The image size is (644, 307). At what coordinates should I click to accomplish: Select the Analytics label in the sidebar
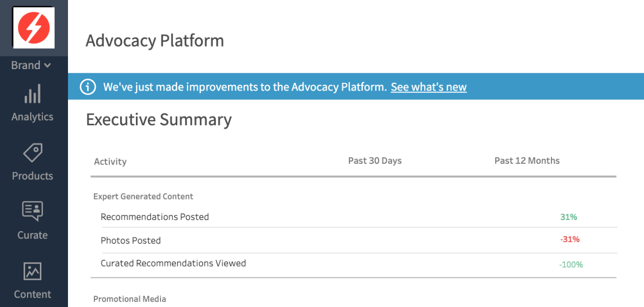pyautogui.click(x=32, y=117)
